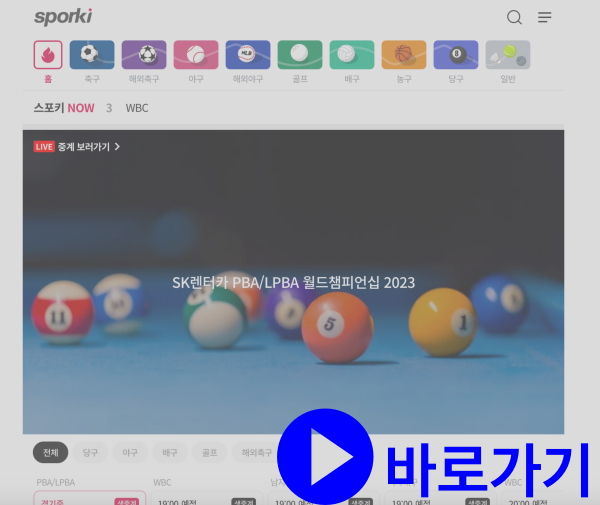Click the sporki logo
This screenshot has width=600, height=505.
tap(63, 17)
